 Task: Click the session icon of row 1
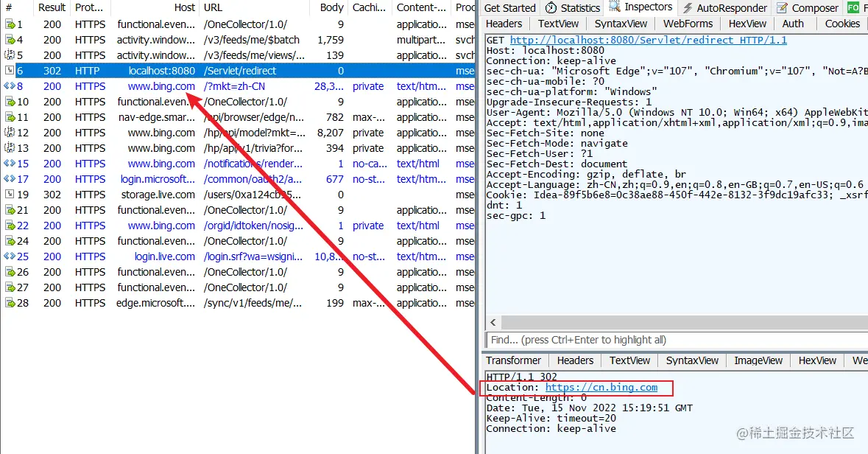[x=10, y=24]
